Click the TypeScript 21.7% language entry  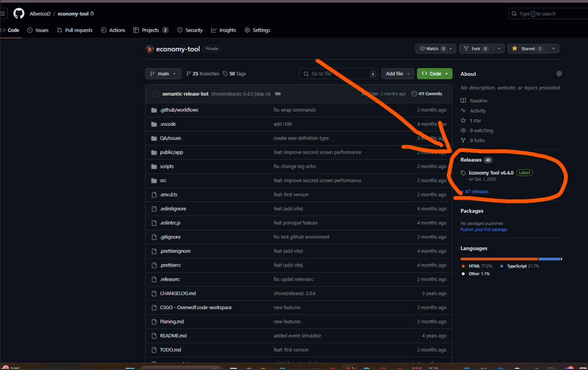[520, 266]
